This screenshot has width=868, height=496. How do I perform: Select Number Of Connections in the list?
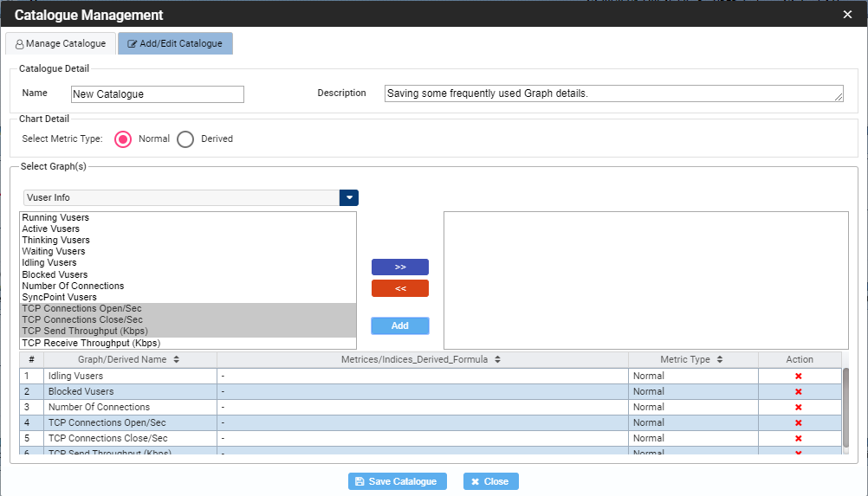coord(188,286)
